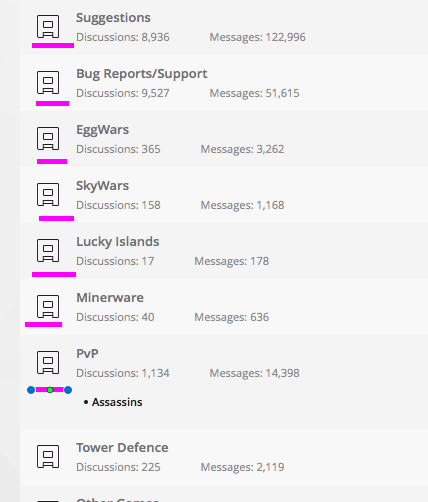Open the Suggestions forum
Screen dimensions: 428x502
(113, 18)
